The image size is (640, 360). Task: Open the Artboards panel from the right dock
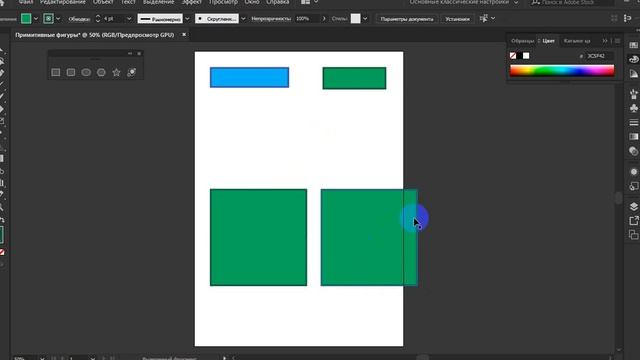pos(633,235)
